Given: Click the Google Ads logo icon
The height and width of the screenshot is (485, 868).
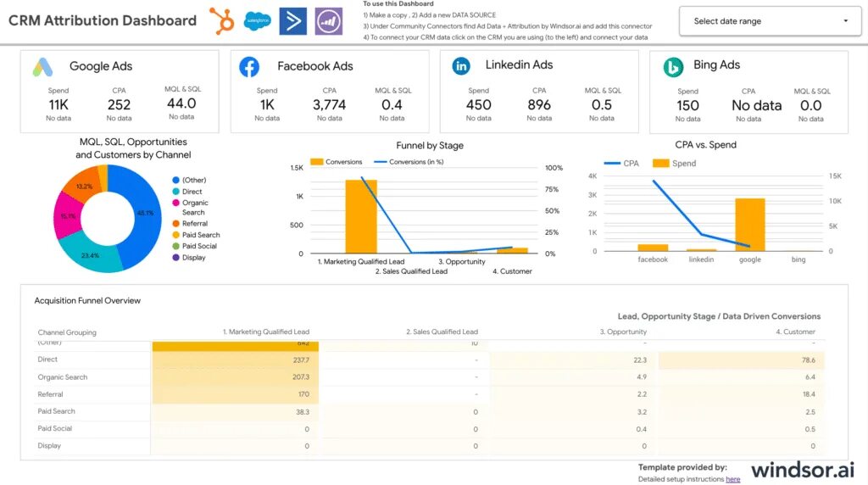Looking at the screenshot, I should click(x=43, y=67).
